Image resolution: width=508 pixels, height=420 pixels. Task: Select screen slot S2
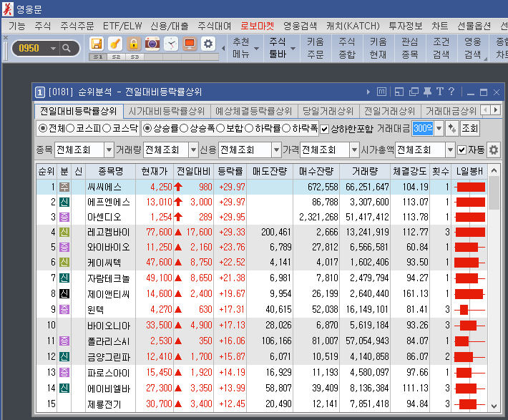(116, 57)
